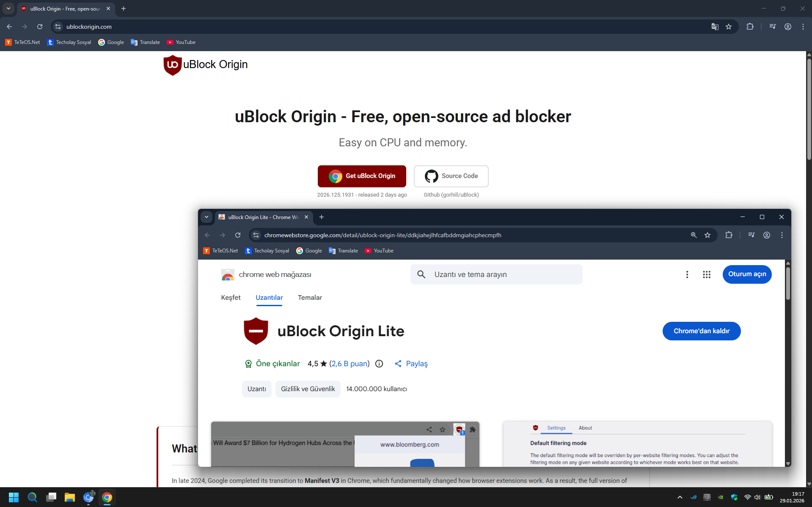Image resolution: width=812 pixels, height=507 pixels.
Task: Click the uBlock Origin shield logo in page header
Action: (173, 65)
